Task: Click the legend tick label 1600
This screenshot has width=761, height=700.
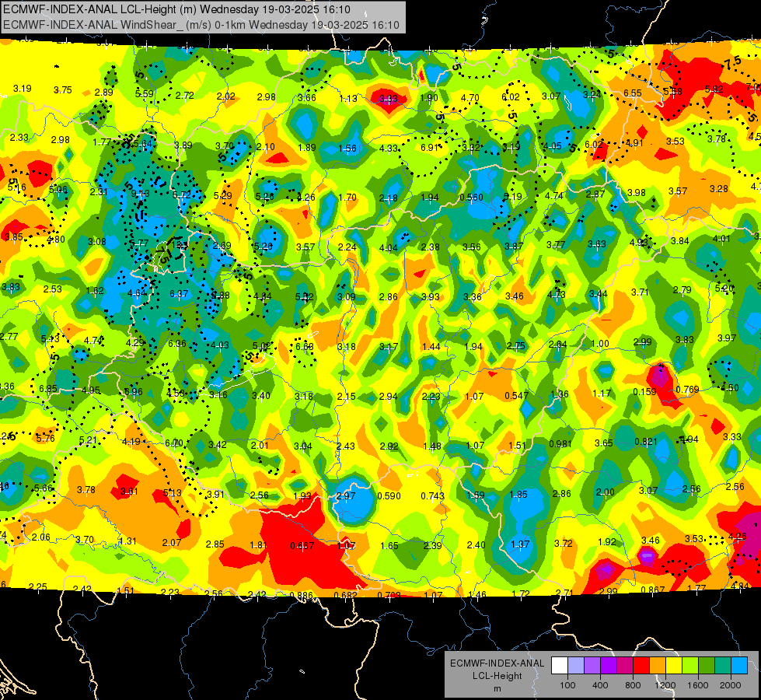Action: 698,685
